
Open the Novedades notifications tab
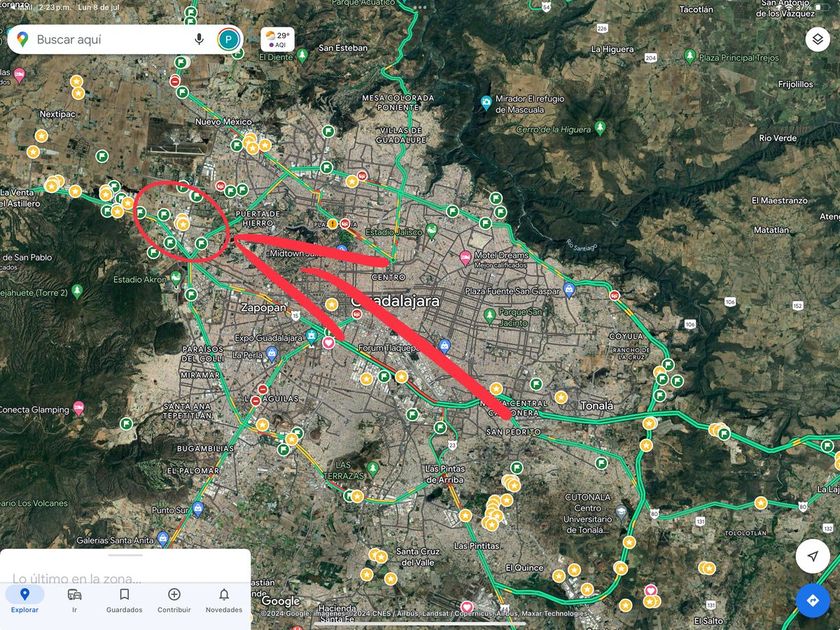point(224,599)
